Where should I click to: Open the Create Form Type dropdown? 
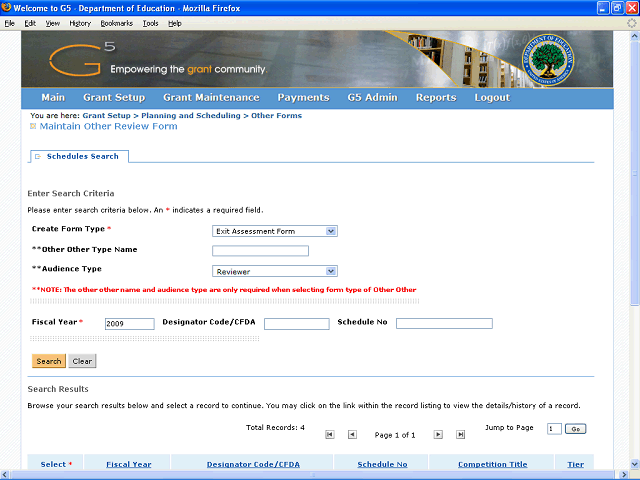pos(275,231)
